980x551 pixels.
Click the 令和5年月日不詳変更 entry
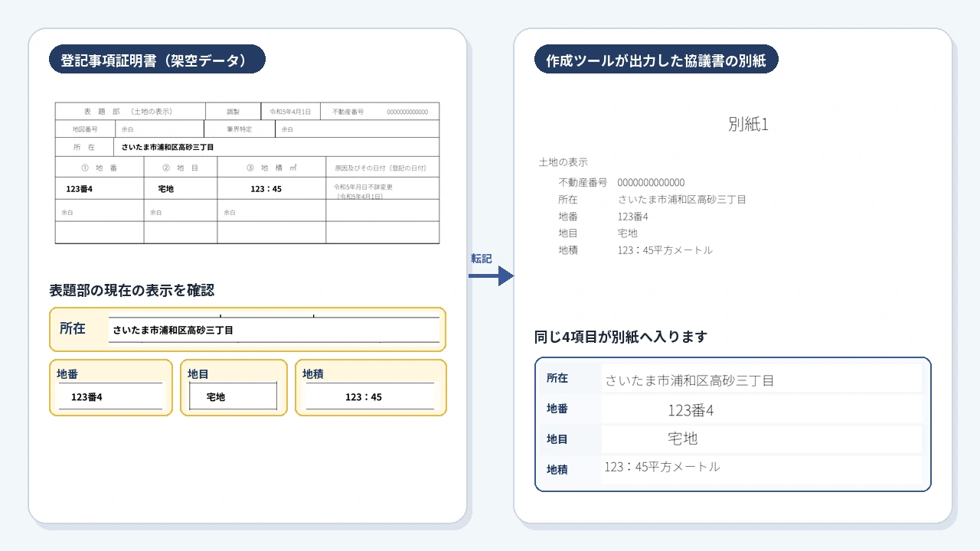(364, 187)
